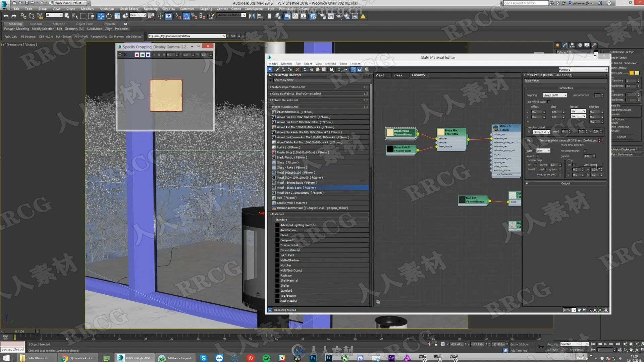Open the type color dropdown
Image resolution: width=644 pixels, height=362 pixels.
(x=543, y=150)
